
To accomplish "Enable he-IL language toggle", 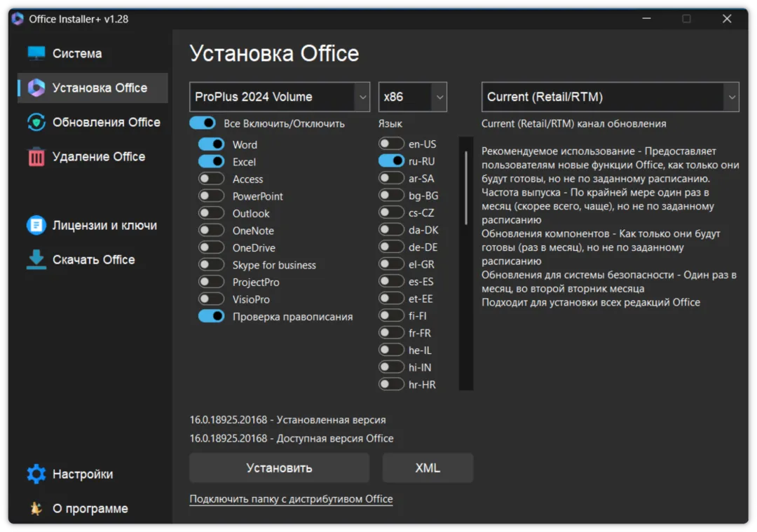I will coord(391,350).
